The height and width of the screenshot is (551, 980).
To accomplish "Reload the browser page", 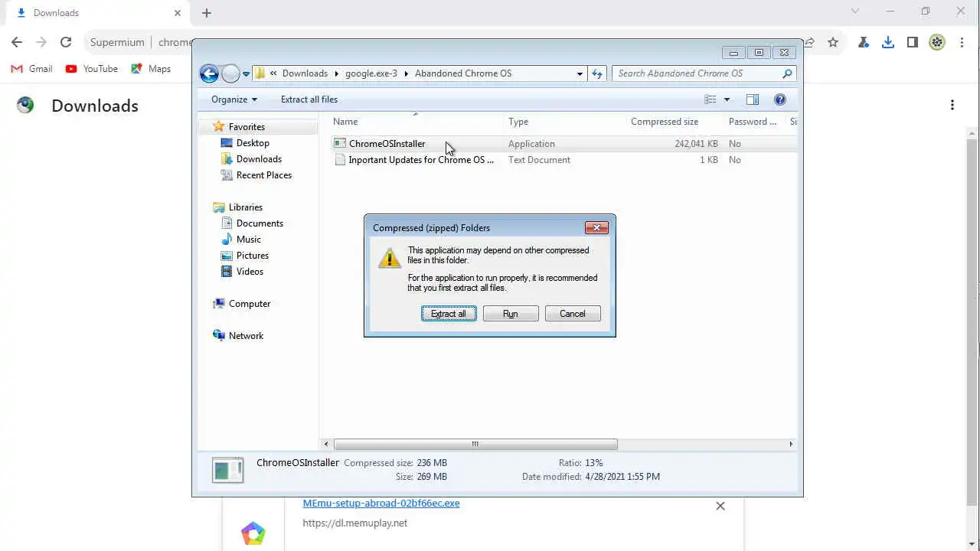I will coord(66,42).
